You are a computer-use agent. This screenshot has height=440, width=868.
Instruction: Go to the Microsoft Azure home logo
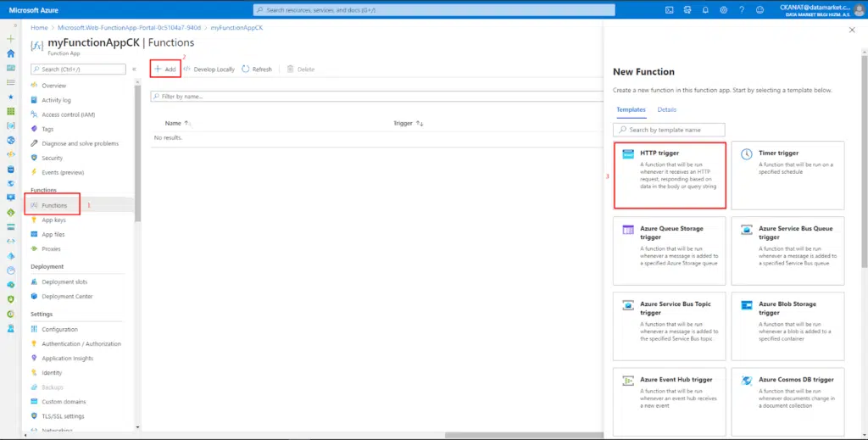[x=33, y=10]
